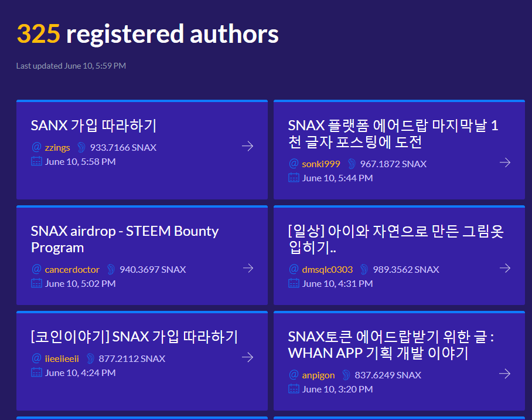
Task: Click the 967.1872 SNAX amount
Action: coord(393,164)
